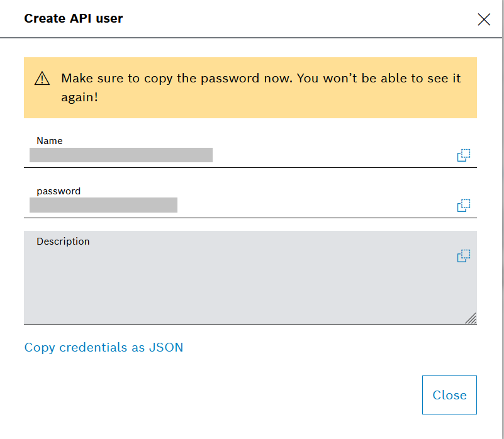The height and width of the screenshot is (439, 504).
Task: Copy the password to clipboard
Action: click(464, 206)
